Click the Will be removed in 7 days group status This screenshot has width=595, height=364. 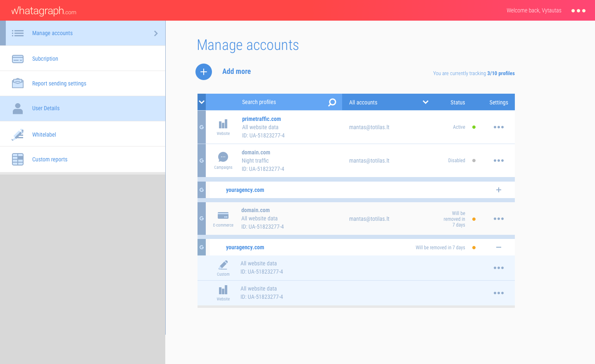[440, 248]
